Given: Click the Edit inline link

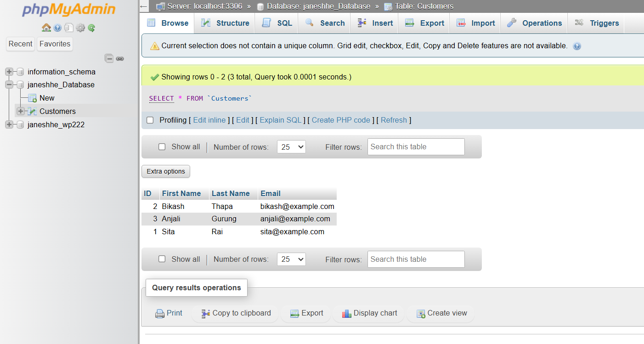Looking at the screenshot, I should [209, 120].
